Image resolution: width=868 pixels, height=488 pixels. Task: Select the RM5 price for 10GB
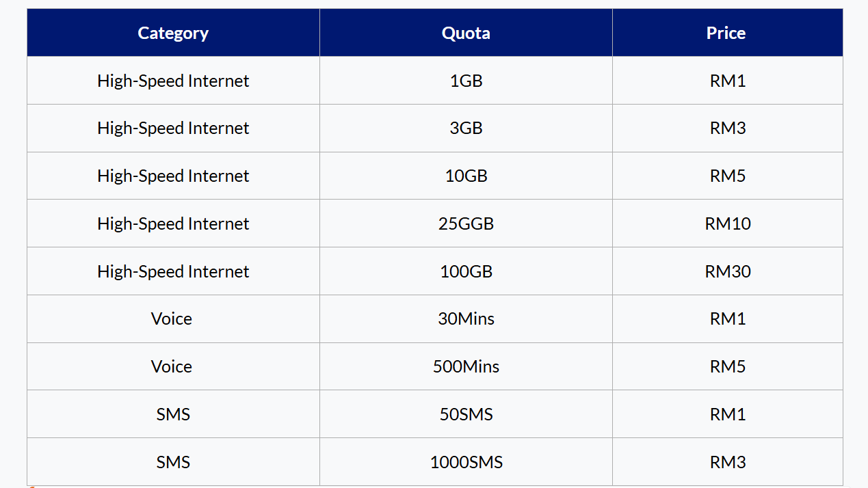pyautogui.click(x=728, y=176)
